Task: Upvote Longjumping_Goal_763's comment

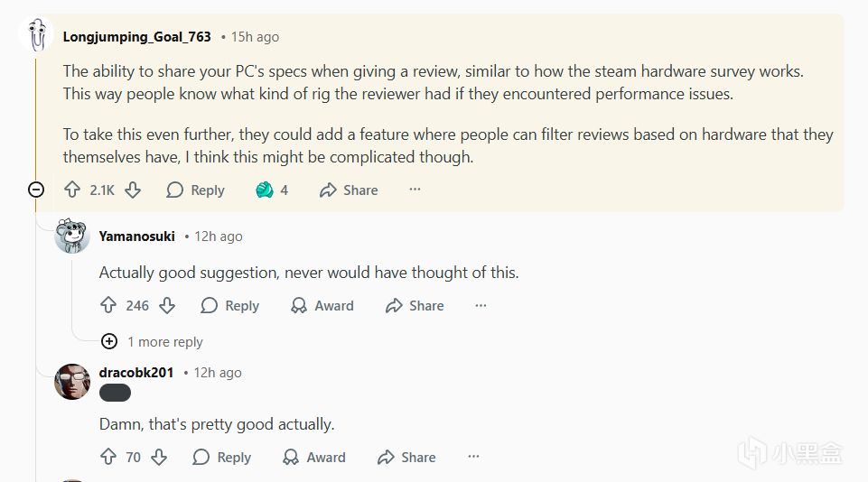Action: pos(72,190)
